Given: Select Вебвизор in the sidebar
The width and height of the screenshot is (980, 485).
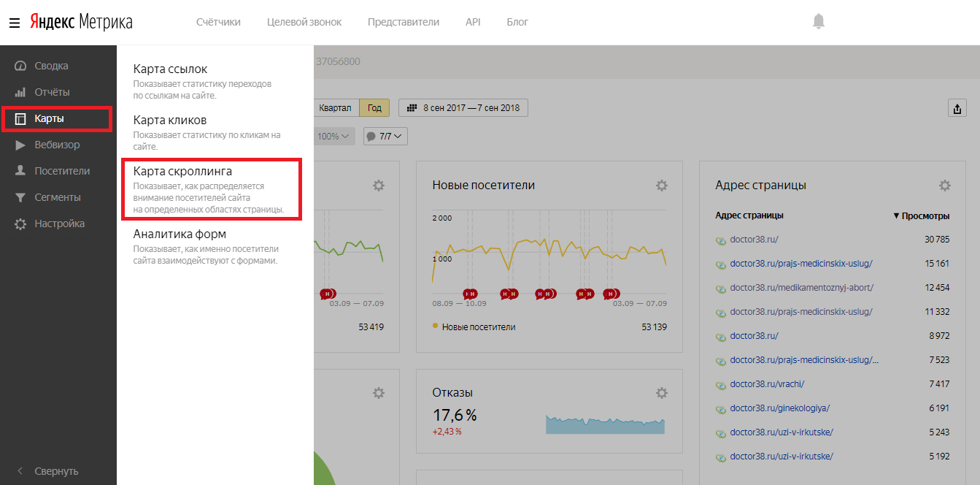Looking at the screenshot, I should point(57,145).
